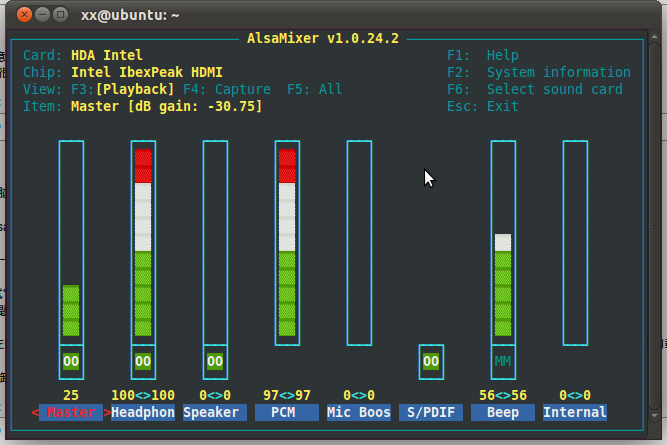Click the Card name HDA Intel

[107, 55]
